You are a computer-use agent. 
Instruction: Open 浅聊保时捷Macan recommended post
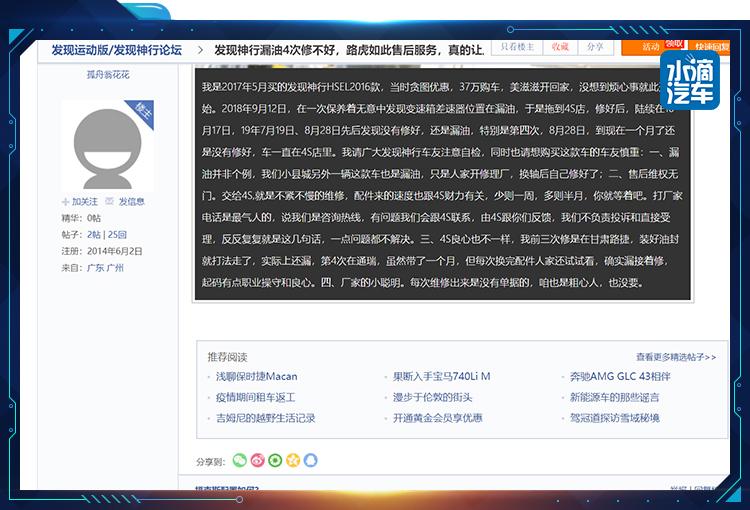256,377
